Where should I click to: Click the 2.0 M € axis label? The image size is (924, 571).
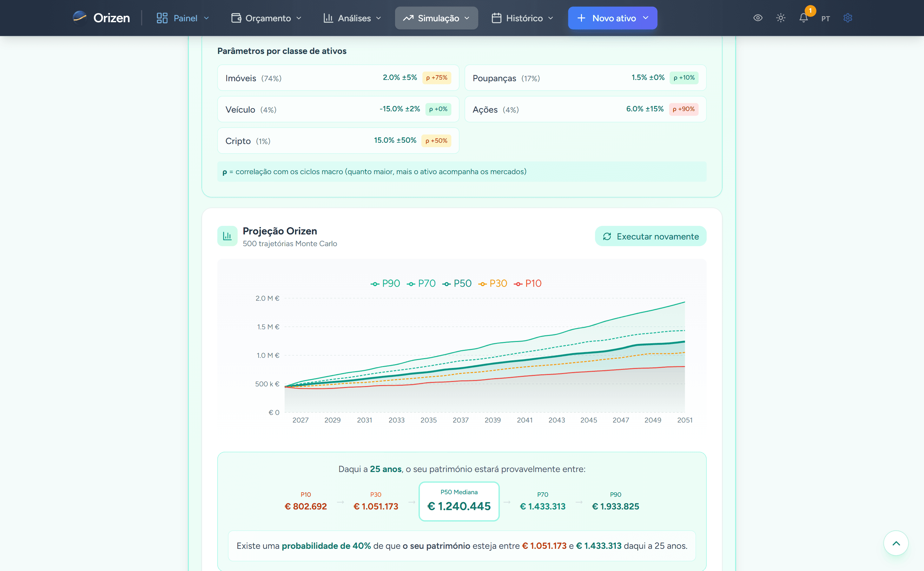point(267,298)
